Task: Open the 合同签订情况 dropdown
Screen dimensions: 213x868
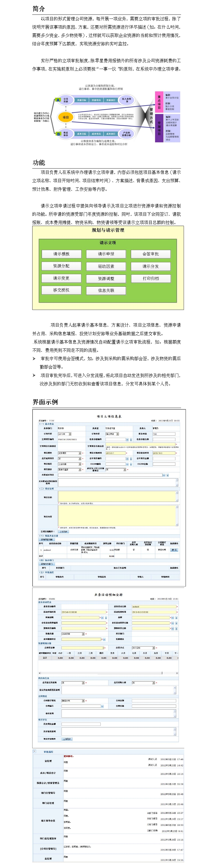Action: click(x=73, y=701)
